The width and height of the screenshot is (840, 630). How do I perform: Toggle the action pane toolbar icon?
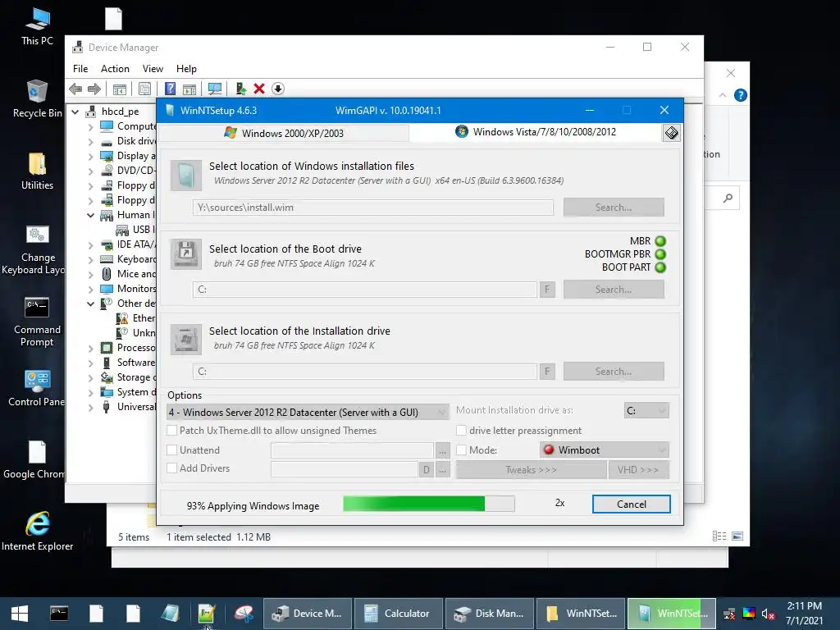pos(189,89)
